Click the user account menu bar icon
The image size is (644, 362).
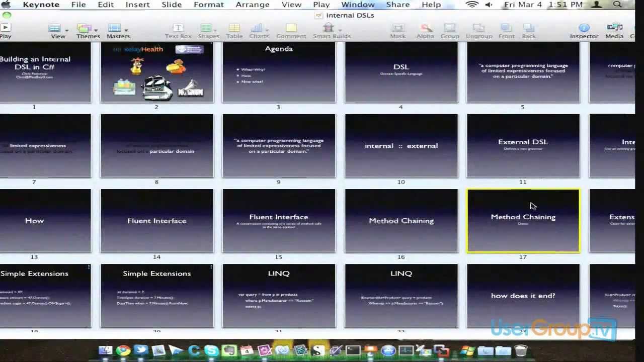click(597, 5)
